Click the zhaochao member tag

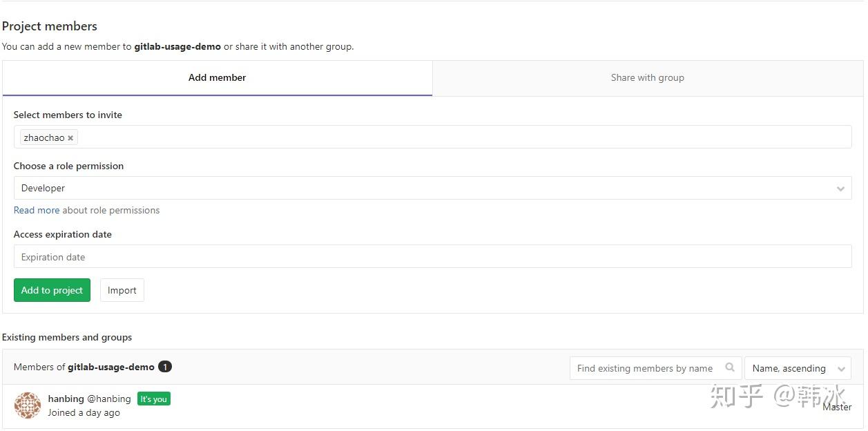[x=44, y=138]
